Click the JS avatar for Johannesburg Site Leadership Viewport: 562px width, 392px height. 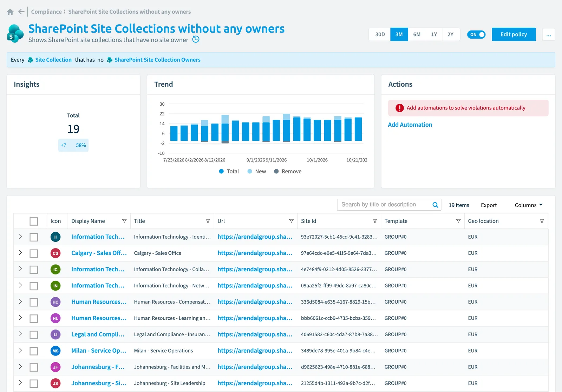(55, 383)
